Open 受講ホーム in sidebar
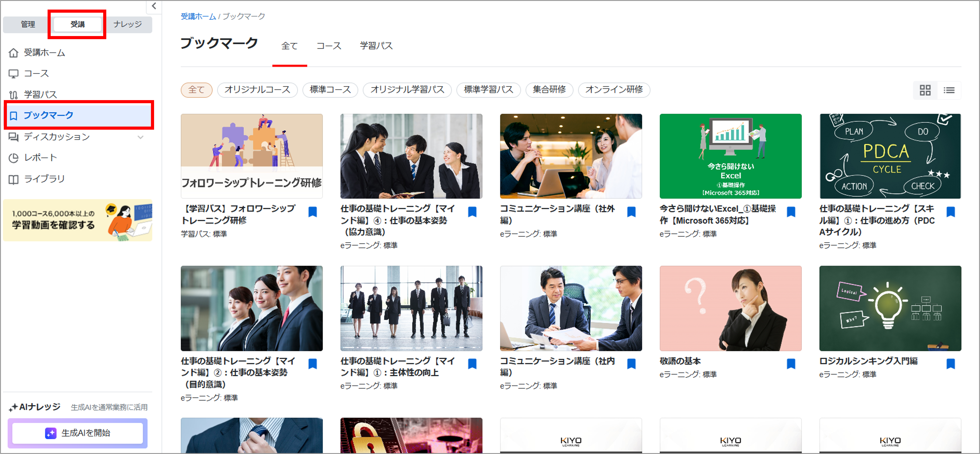Image resolution: width=980 pixels, height=454 pixels. 44,52
